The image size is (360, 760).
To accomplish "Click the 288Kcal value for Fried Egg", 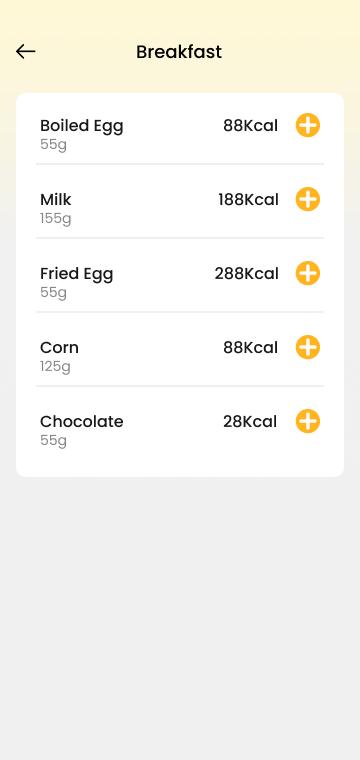I will 247,274.
